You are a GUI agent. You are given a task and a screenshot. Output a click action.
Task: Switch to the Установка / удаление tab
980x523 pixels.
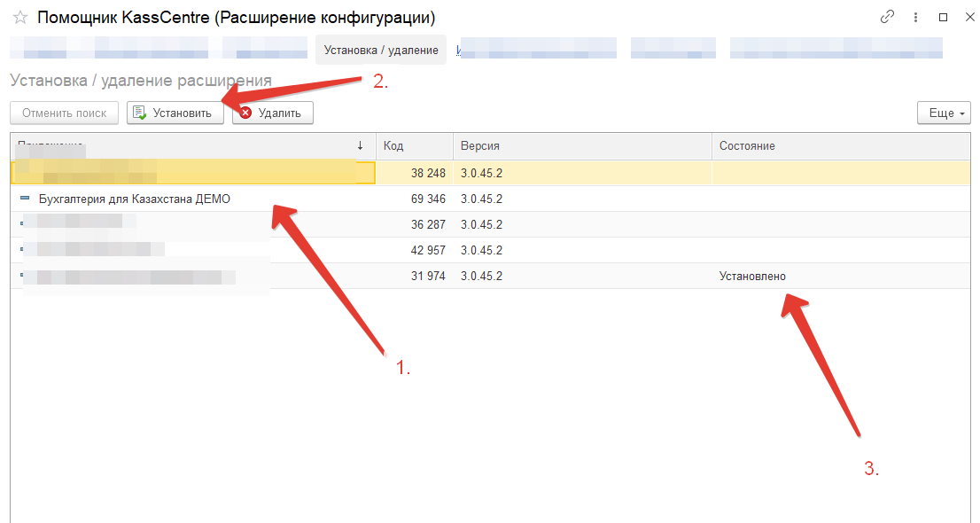click(x=380, y=50)
